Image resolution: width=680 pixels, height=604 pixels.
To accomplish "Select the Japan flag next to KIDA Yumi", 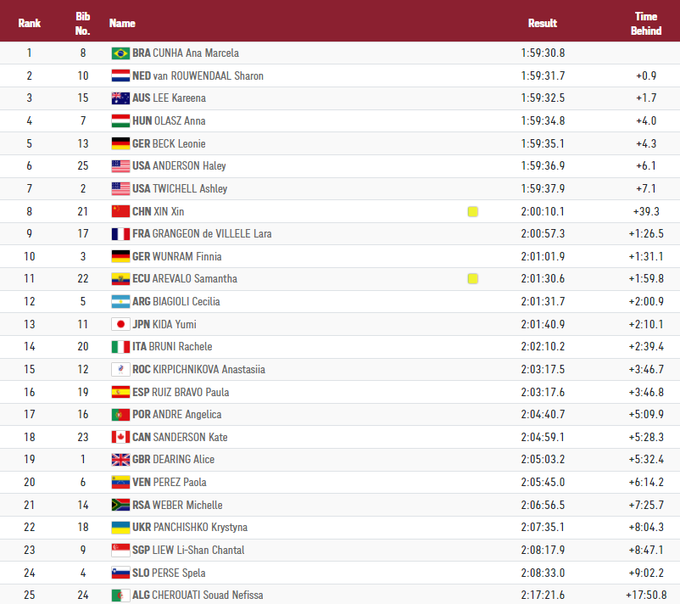I will 120,324.
